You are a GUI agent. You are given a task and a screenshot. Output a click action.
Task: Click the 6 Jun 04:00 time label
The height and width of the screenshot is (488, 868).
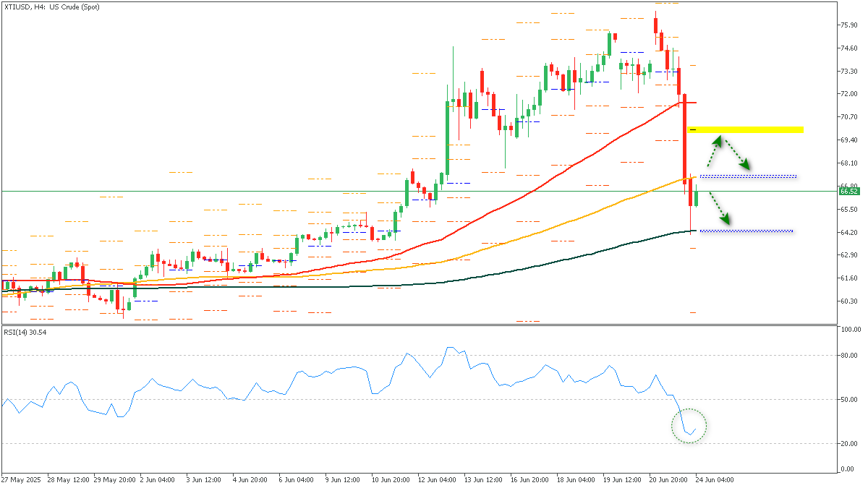296,479
